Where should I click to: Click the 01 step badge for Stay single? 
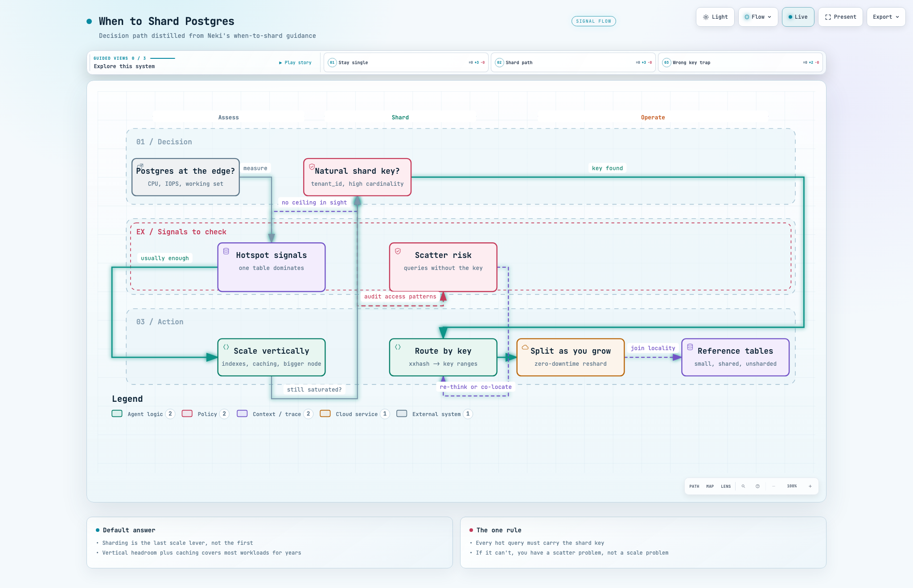[332, 62]
